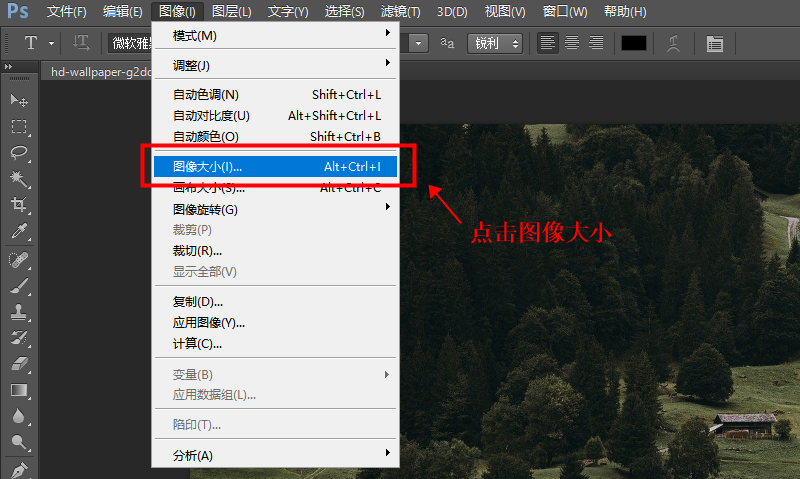Enable left text alignment

tap(547, 43)
